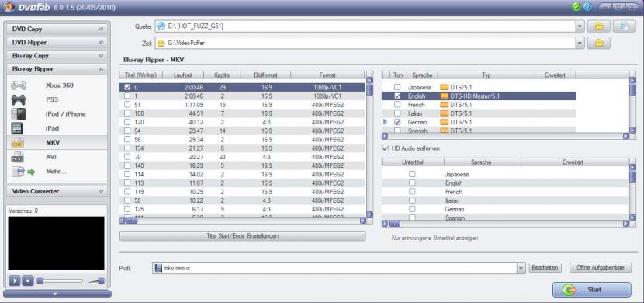Viewport: 644px width, 303px height.
Task: Click the Start button
Action: coord(591,290)
